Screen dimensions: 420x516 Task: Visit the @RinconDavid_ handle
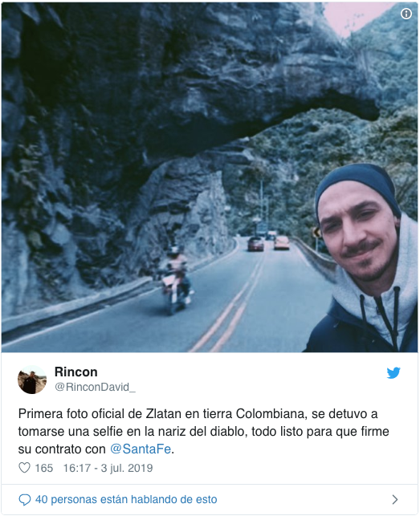[96, 387]
